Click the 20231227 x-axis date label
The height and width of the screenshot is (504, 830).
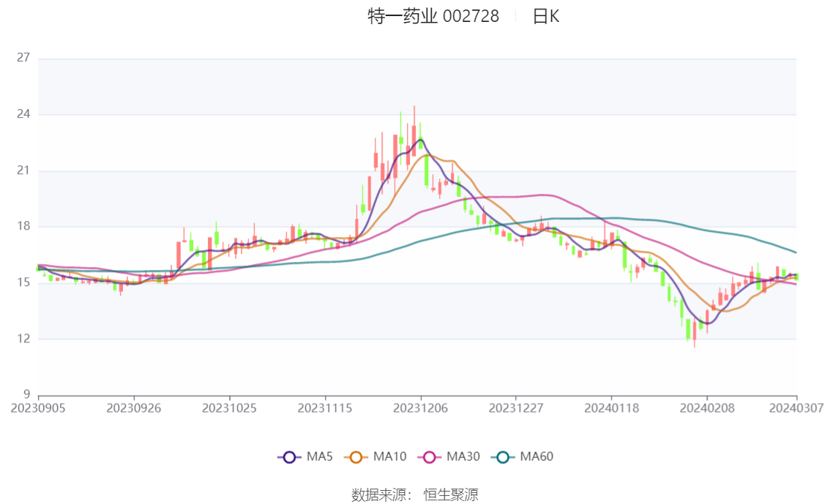pos(516,408)
